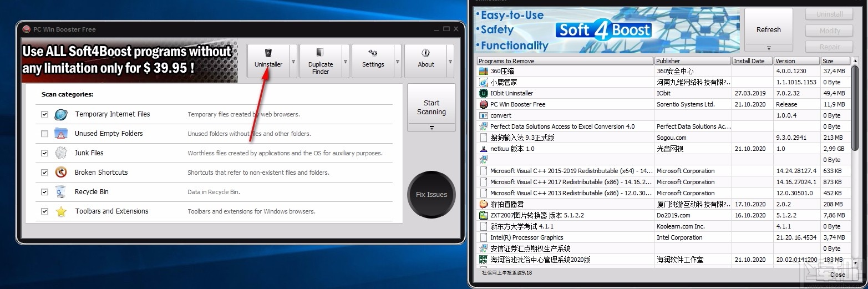Select Microsoft Visual C++ 2017 (x86) row
The width and height of the screenshot is (868, 289).
click(x=663, y=182)
